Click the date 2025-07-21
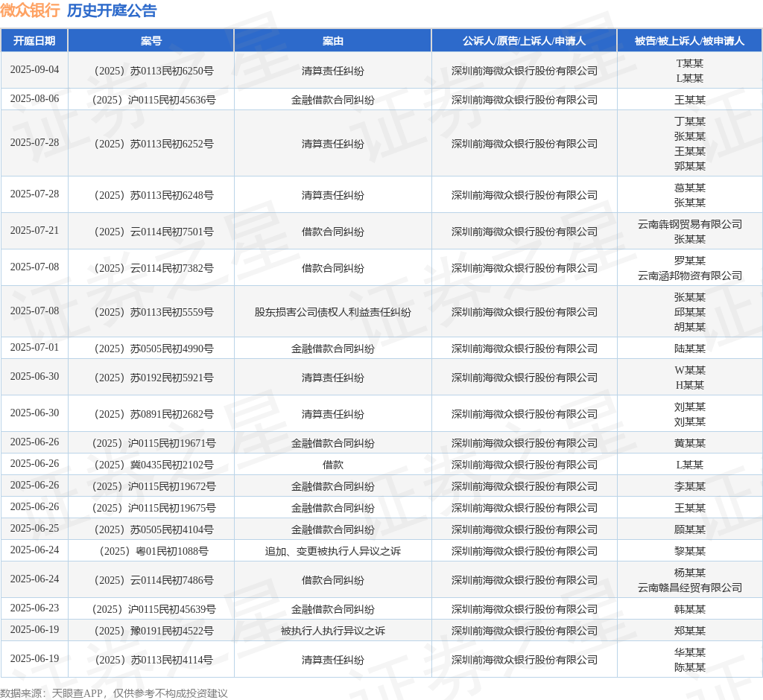Image resolution: width=763 pixels, height=700 pixels. [x=34, y=231]
